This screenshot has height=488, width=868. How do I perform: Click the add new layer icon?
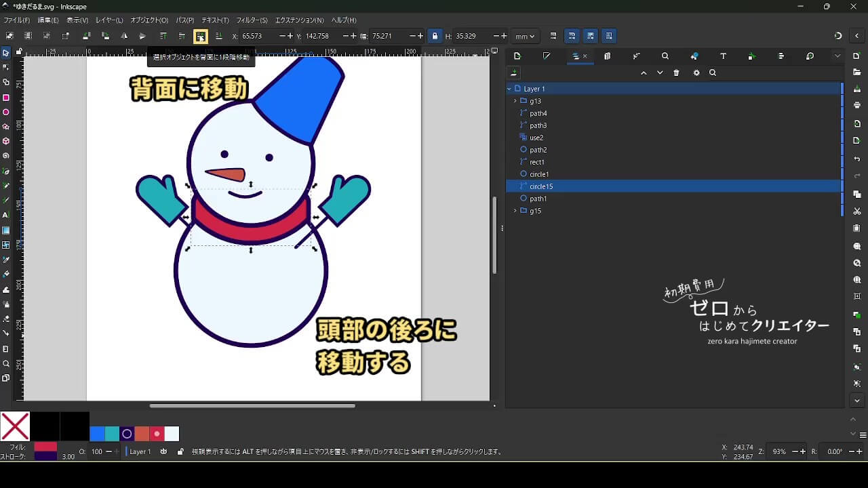point(514,73)
